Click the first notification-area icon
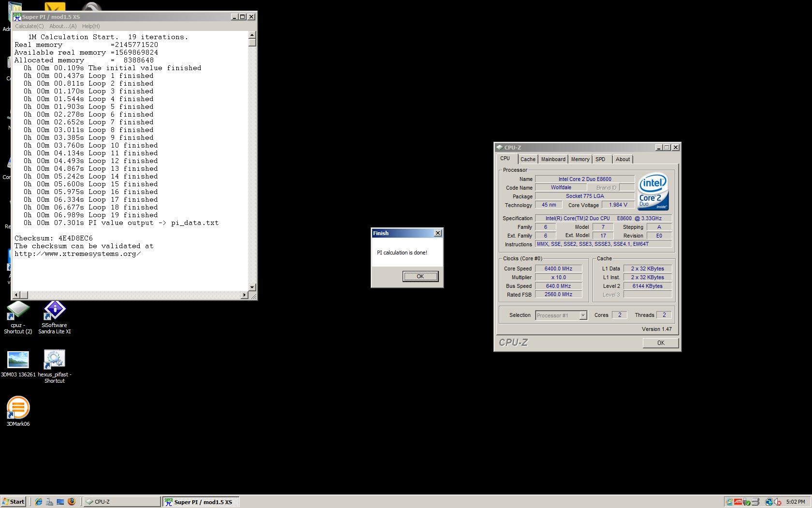 point(729,502)
